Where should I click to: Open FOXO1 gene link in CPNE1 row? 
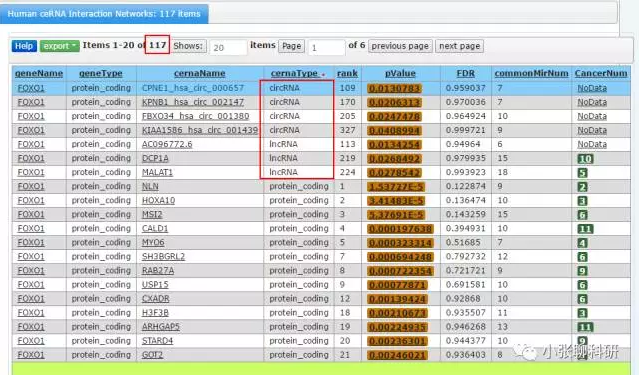(31, 88)
